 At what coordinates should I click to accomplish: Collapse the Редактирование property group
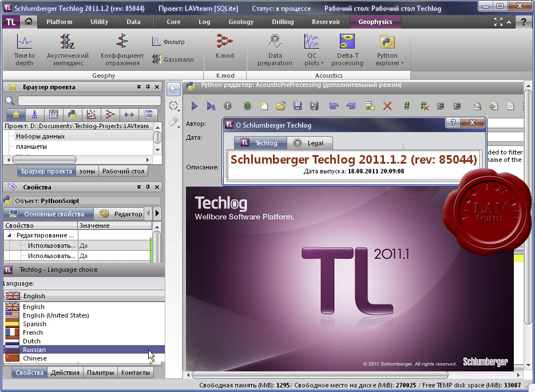pos(9,235)
